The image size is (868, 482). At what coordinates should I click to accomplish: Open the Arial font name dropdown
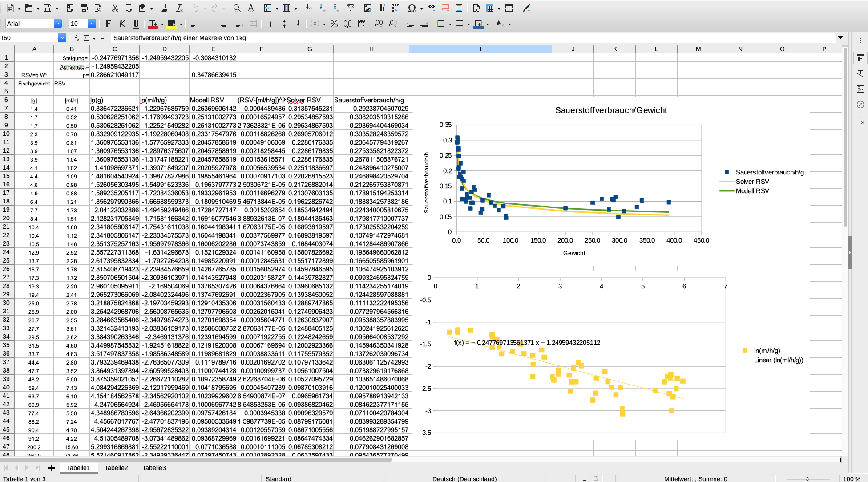[x=57, y=24]
